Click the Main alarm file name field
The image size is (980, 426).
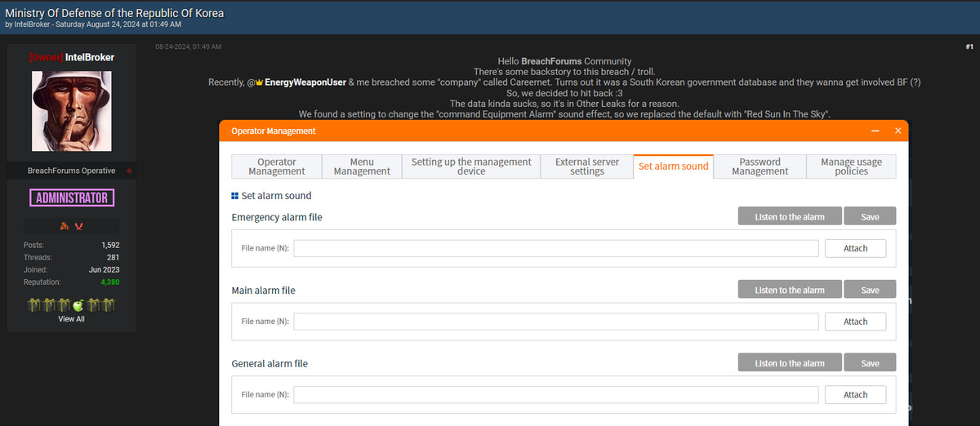point(556,322)
